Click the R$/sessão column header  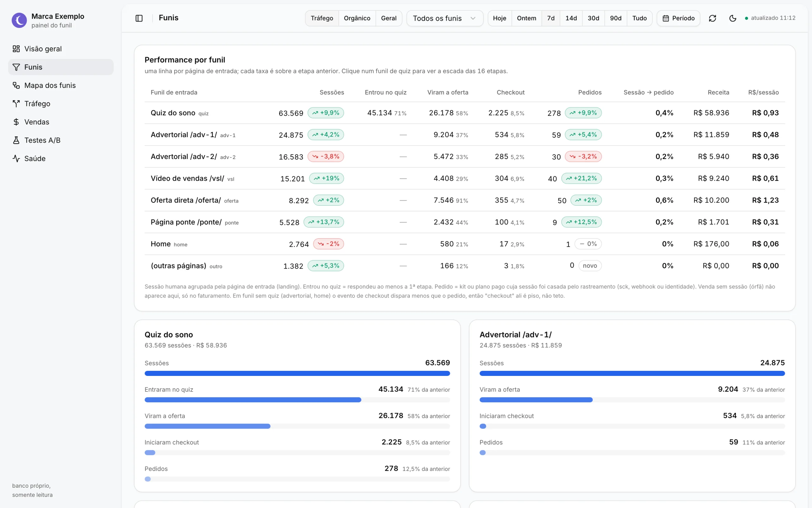point(763,92)
